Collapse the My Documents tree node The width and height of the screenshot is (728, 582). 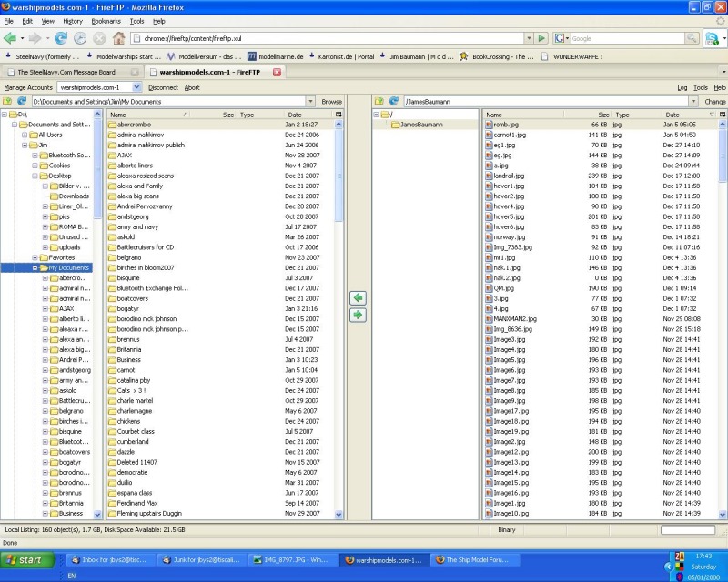35,268
